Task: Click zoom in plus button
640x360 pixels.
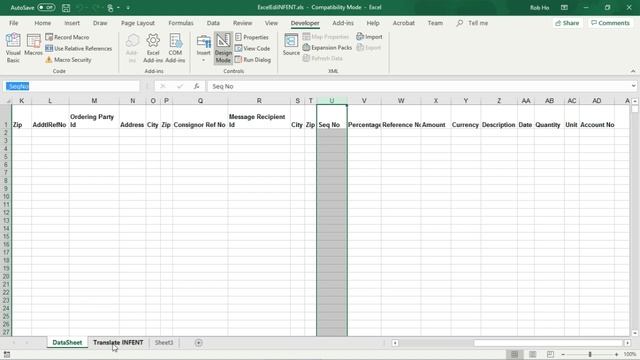Action: pyautogui.click(x=616, y=354)
